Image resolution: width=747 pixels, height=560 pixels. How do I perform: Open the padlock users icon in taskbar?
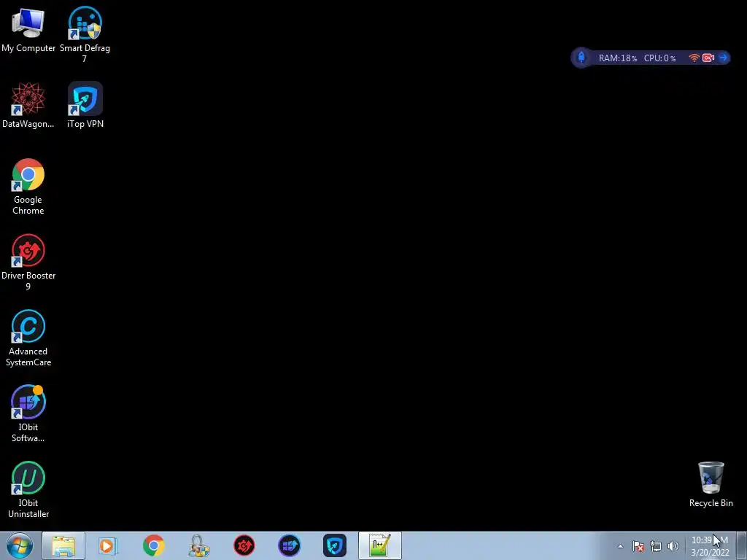(198, 545)
